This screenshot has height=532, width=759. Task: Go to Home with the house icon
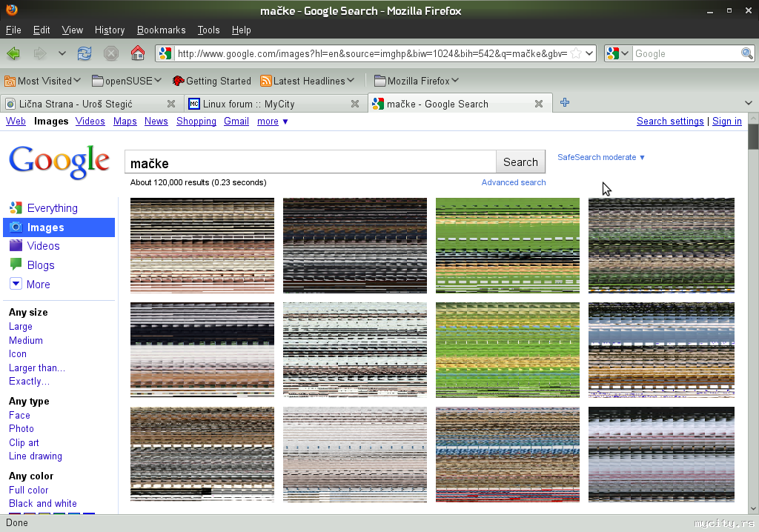pyautogui.click(x=137, y=53)
